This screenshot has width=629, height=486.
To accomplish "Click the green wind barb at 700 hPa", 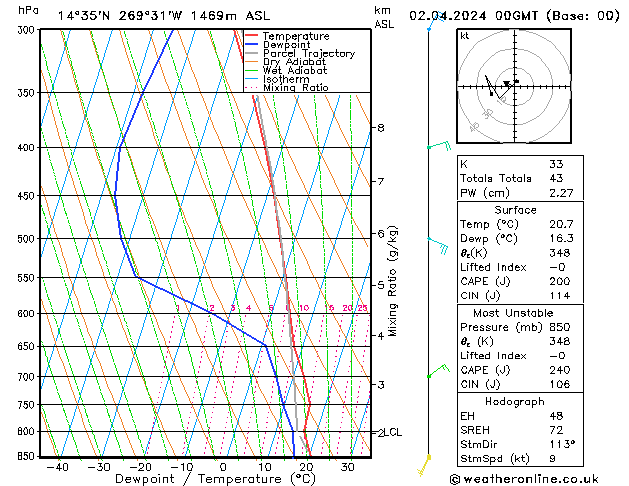I will (438, 371).
